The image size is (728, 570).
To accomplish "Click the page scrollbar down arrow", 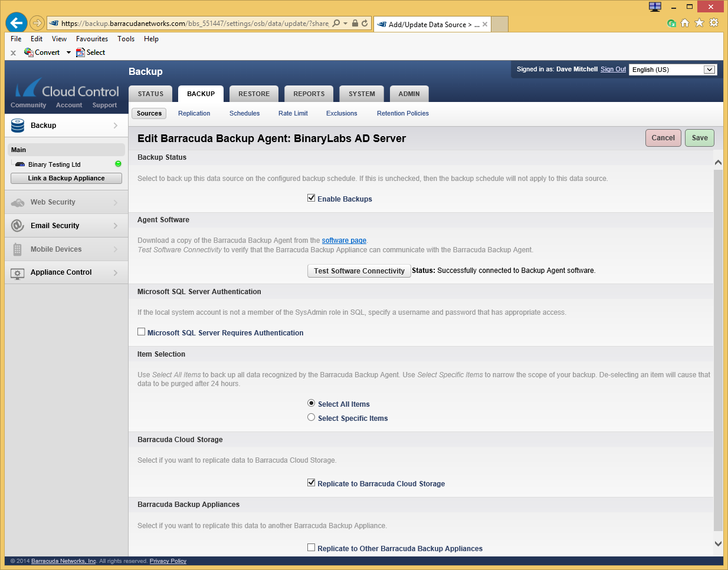I will [x=718, y=543].
